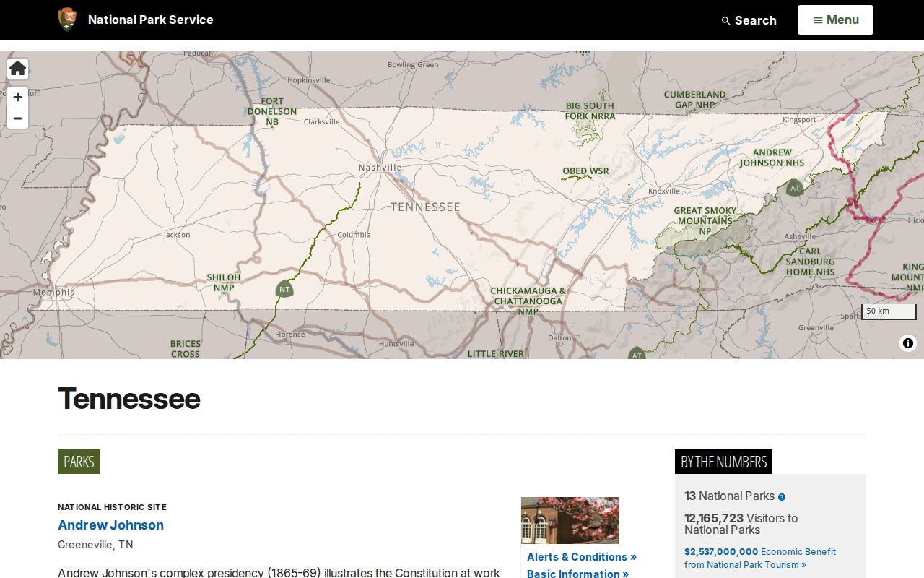The width and height of the screenshot is (924, 578).
Task: Click the 50 km map scale bar
Action: [x=889, y=311]
